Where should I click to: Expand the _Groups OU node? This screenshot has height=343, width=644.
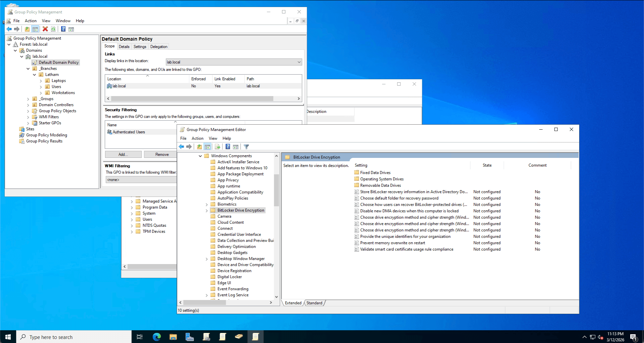point(28,99)
